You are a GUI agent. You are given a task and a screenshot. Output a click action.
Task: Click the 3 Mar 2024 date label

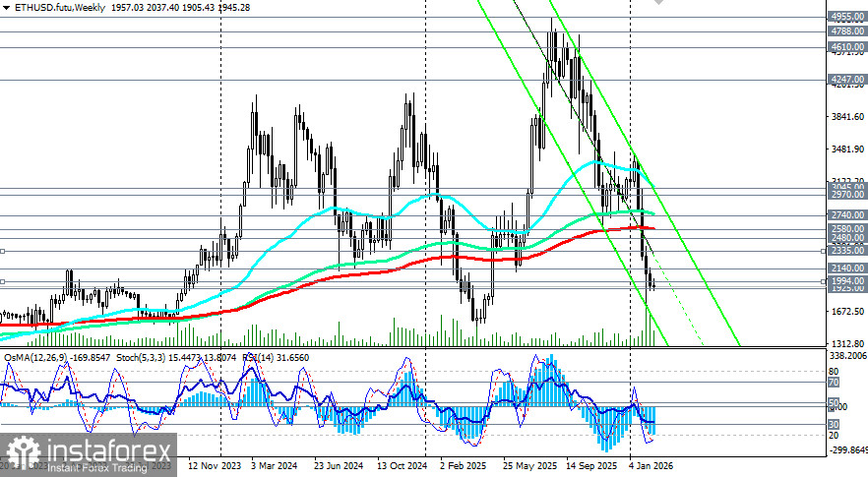coord(274,466)
